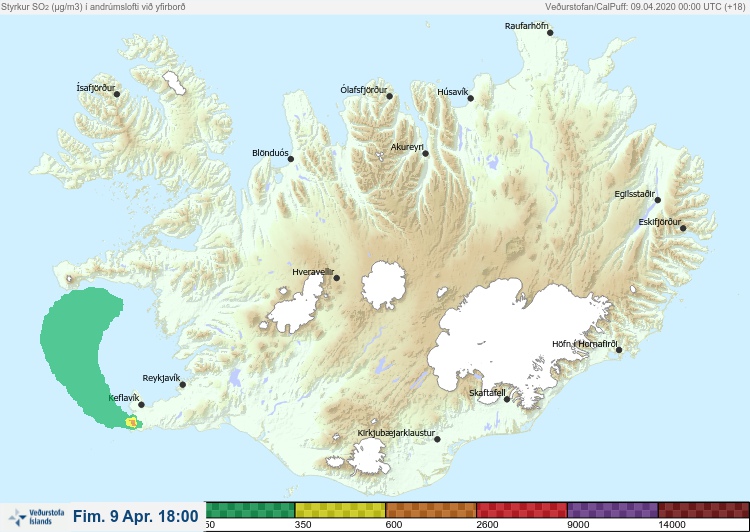Click the Veðurstofan/CalPuff timestamp header
The width and height of the screenshot is (750, 532).
(645, 7)
